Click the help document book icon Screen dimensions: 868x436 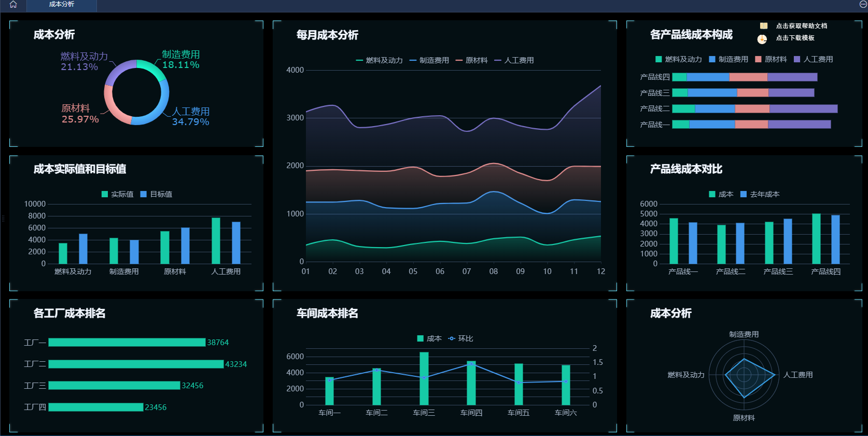point(763,26)
